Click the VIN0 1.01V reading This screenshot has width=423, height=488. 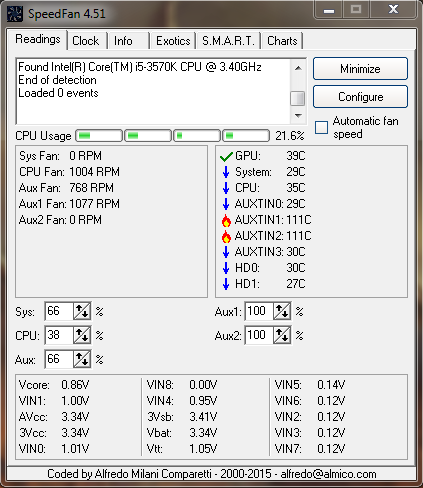tap(54, 449)
